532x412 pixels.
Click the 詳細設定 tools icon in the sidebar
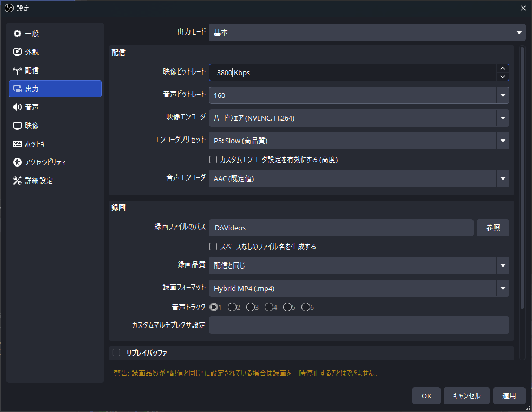(x=17, y=181)
